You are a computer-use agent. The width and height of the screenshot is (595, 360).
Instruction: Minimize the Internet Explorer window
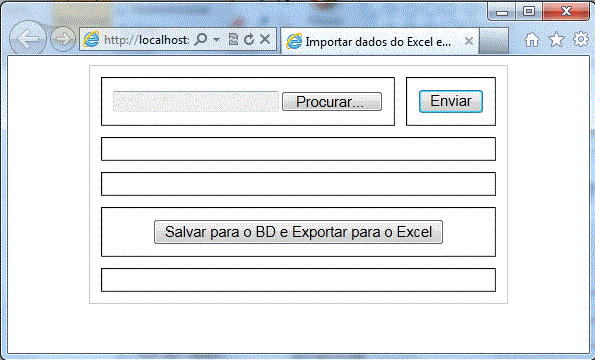[502, 12]
